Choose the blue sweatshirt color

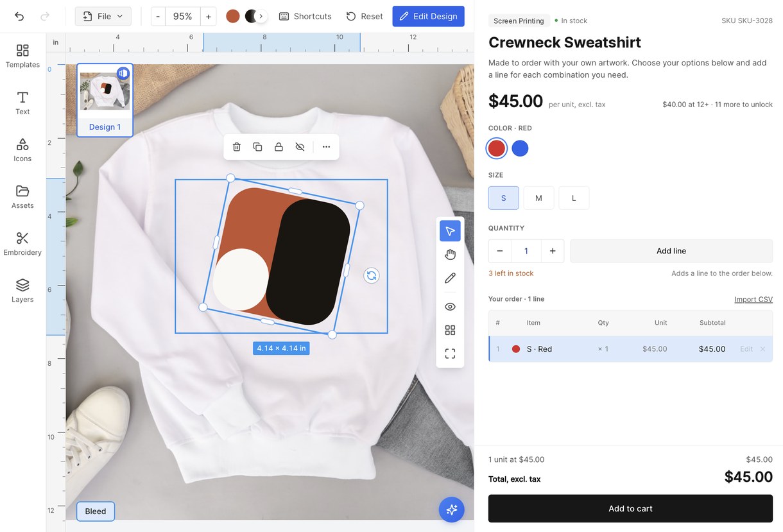point(520,148)
